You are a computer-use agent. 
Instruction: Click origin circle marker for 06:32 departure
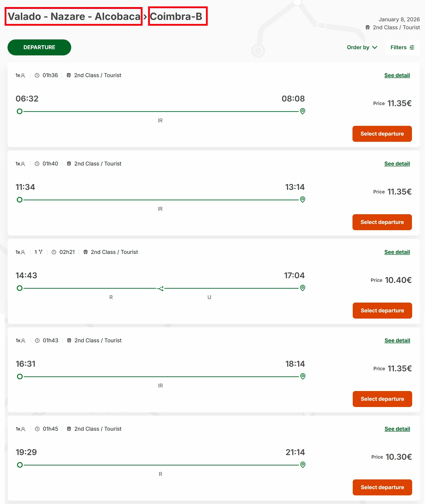(x=19, y=111)
